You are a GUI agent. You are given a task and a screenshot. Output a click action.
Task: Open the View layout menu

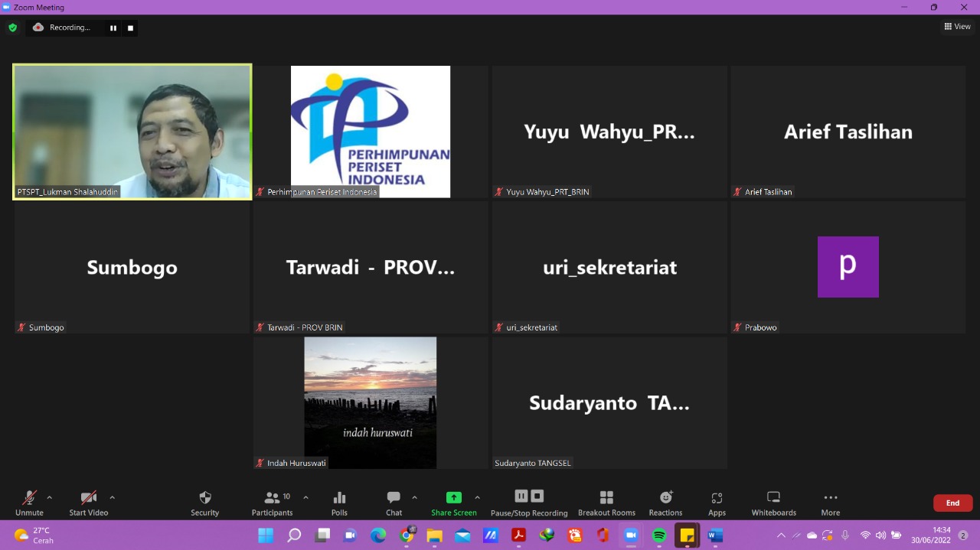(x=957, y=27)
